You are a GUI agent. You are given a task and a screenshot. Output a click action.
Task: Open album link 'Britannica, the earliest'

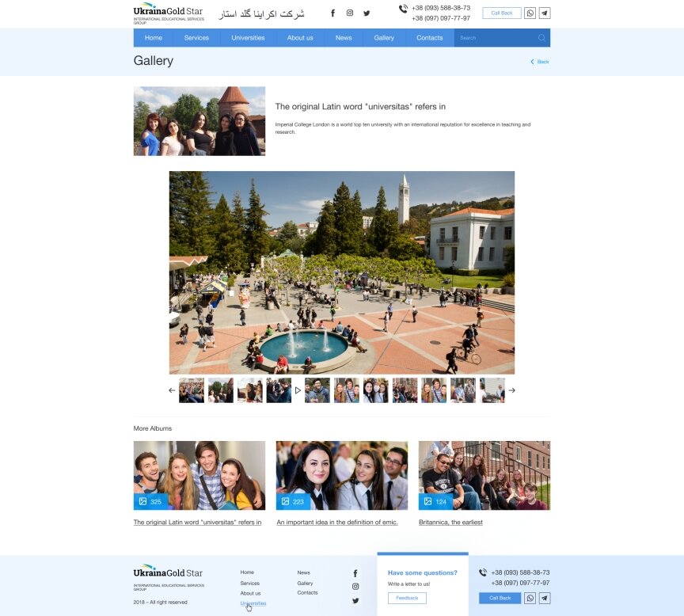(450, 523)
